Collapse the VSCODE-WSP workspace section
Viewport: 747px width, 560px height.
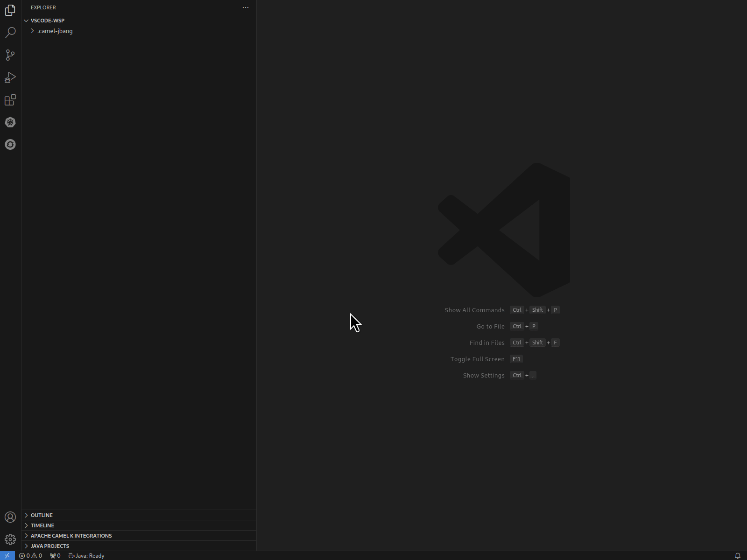[x=47, y=21]
